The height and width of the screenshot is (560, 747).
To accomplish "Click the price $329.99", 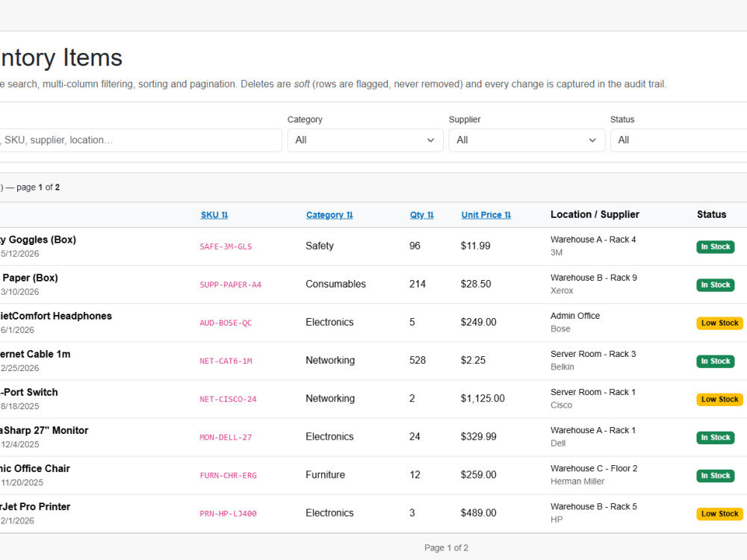I will click(x=478, y=437).
